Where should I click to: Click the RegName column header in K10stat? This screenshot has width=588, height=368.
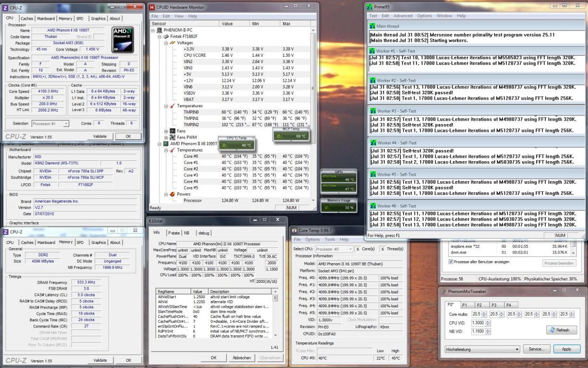click(x=174, y=292)
